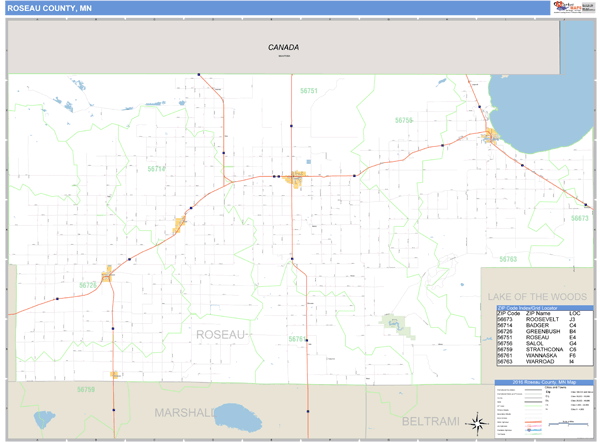The image size is (600, 442).
Task: Click the BELTRAMI county label
Action: pos(428,424)
